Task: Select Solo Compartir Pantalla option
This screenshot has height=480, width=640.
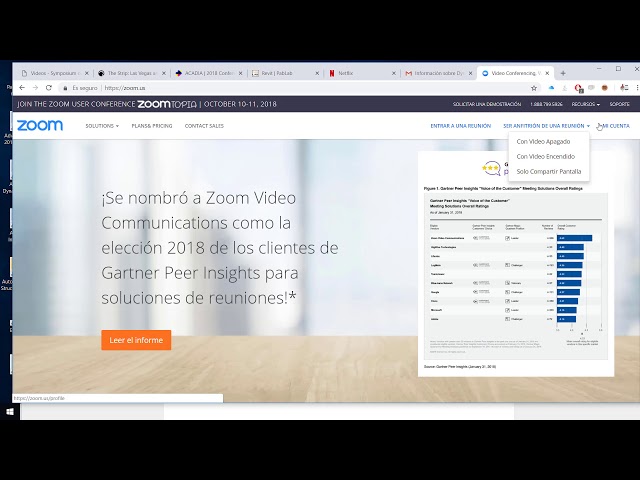Action: 549,171
